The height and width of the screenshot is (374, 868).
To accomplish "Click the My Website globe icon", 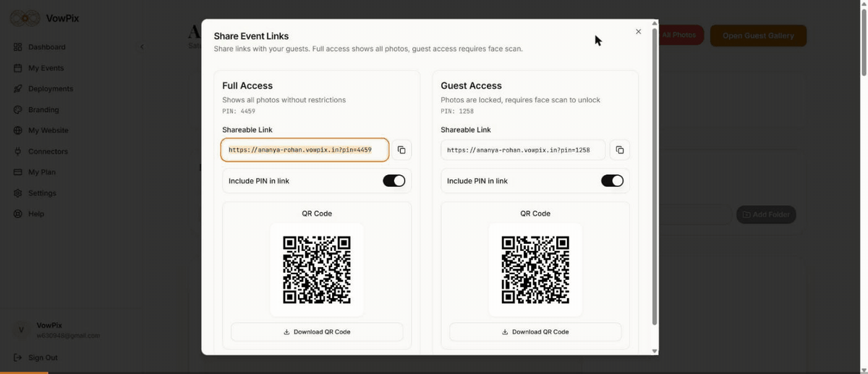I will (x=18, y=131).
